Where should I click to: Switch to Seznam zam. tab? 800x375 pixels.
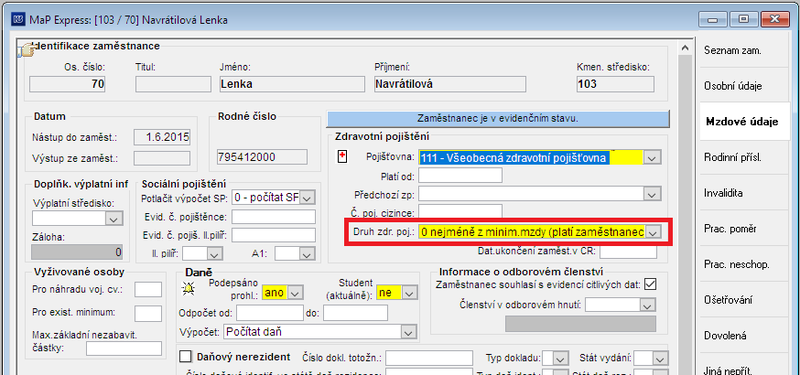[x=744, y=51]
